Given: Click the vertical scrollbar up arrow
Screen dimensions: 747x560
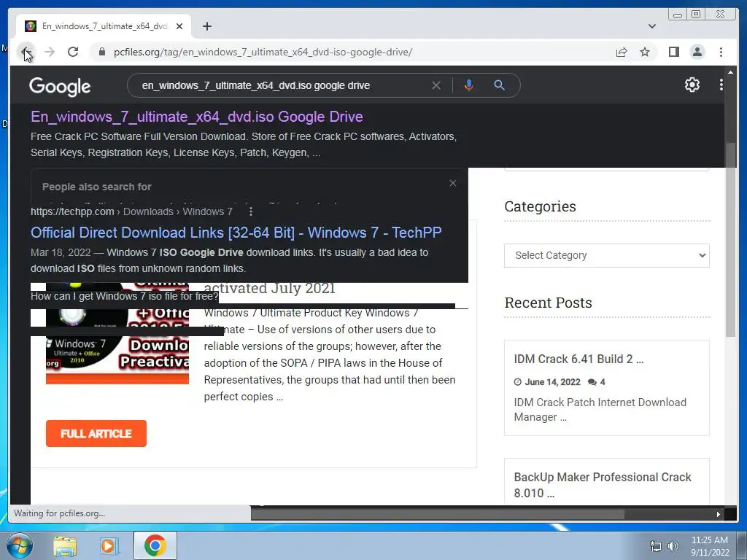Looking at the screenshot, I should pos(730,72).
